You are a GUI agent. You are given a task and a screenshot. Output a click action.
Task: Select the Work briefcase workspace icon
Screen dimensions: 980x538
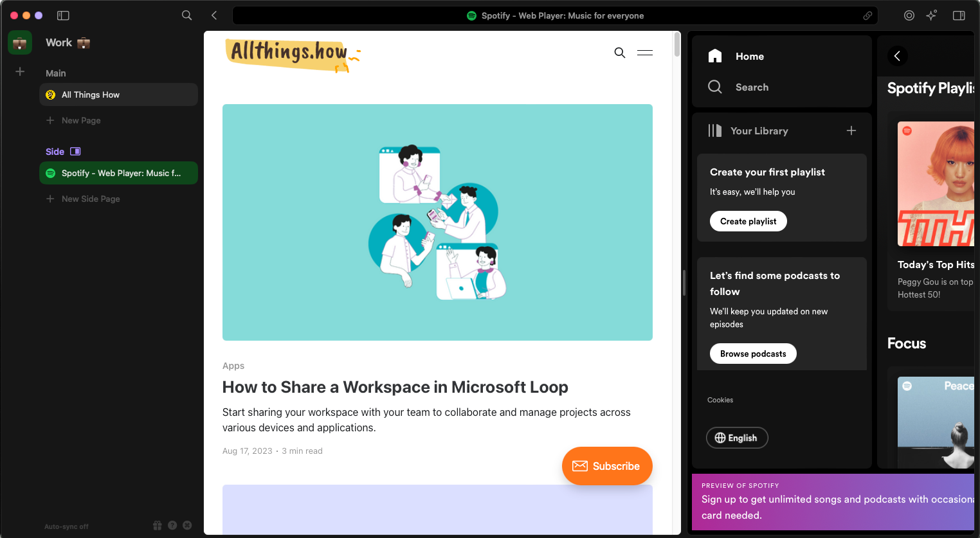[x=20, y=43]
